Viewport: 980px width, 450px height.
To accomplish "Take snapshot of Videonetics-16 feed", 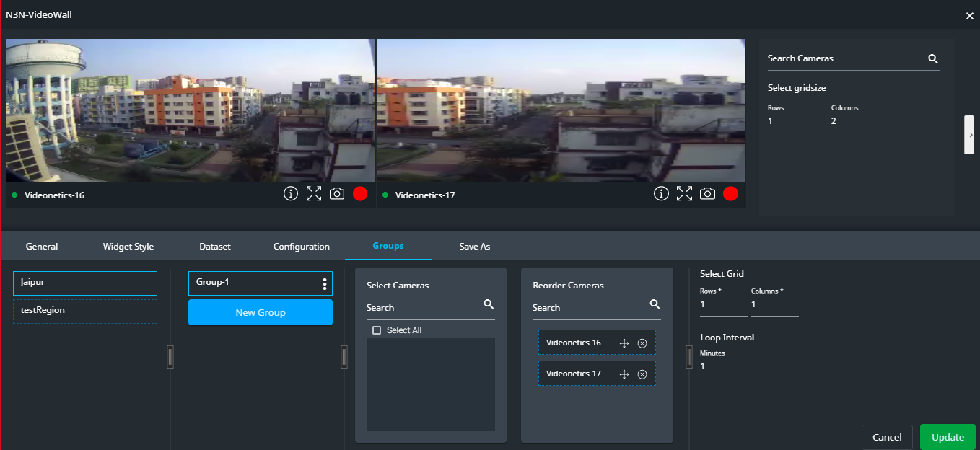I will click(x=337, y=194).
